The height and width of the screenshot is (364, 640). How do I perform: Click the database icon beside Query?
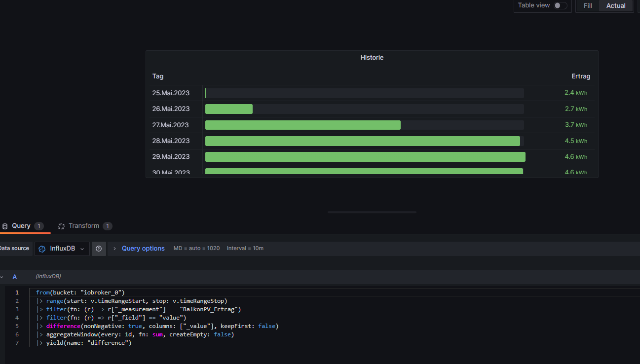coord(5,226)
